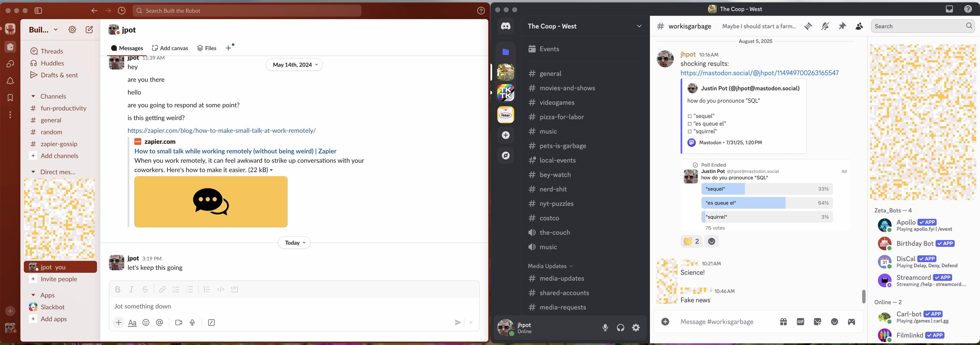
Task: Open May 14th, 2024 date dropdown
Action: click(x=295, y=65)
